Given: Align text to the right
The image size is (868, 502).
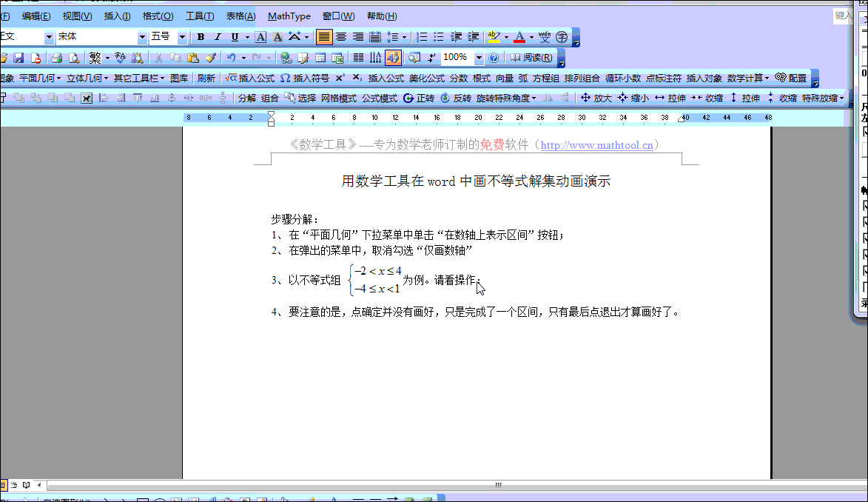Looking at the screenshot, I should (x=358, y=37).
